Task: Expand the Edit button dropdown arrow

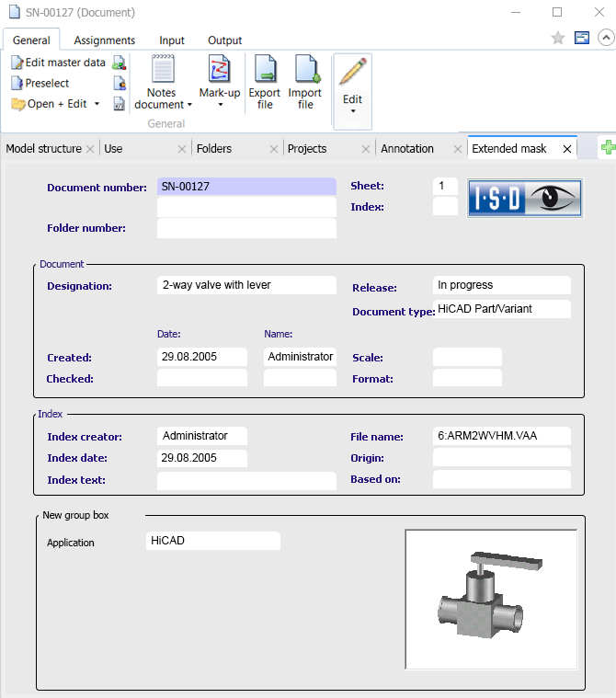Action: click(353, 111)
